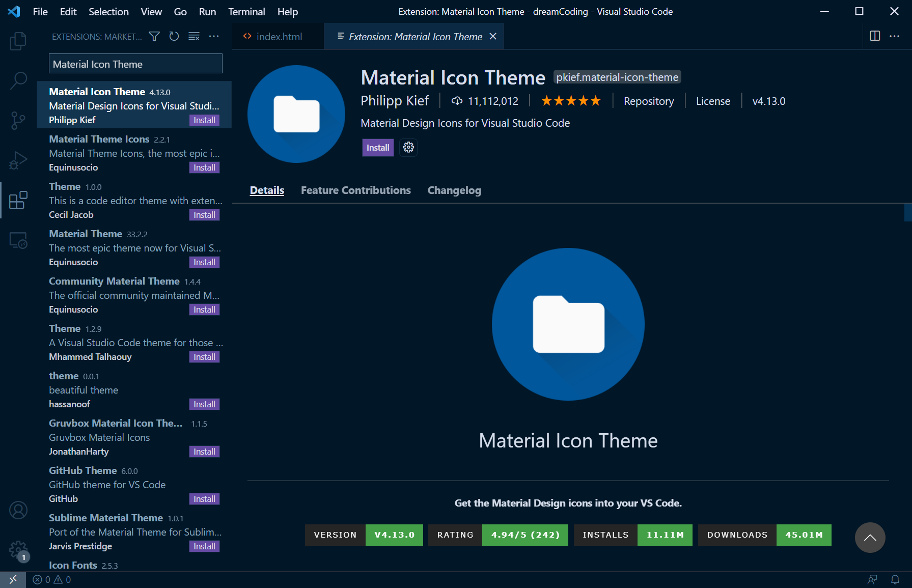Close the Material Icon Theme extension tab

pos(493,36)
